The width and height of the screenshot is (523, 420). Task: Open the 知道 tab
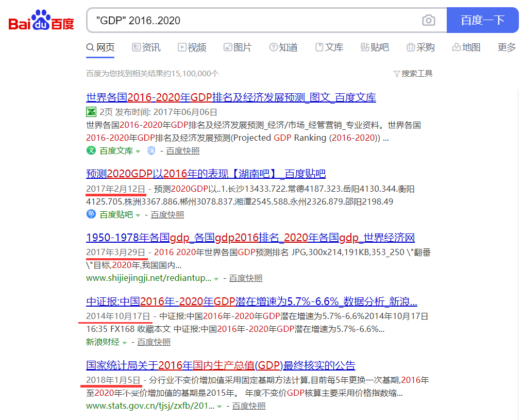pos(283,47)
